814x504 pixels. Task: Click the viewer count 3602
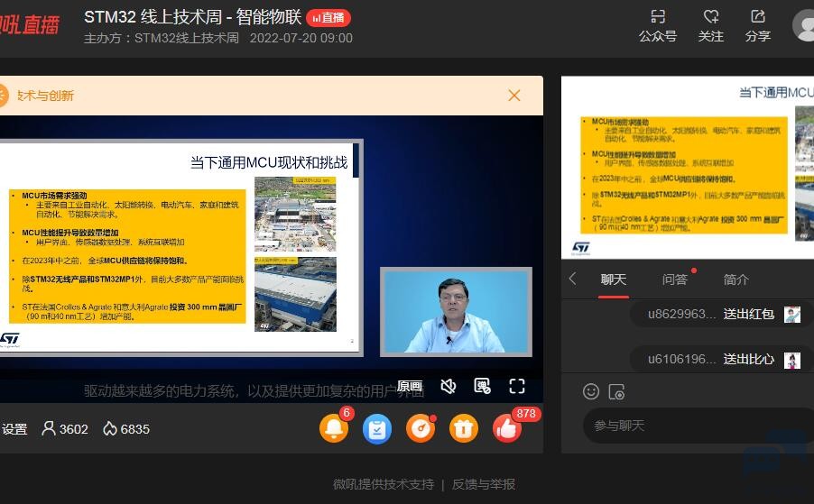coord(65,429)
